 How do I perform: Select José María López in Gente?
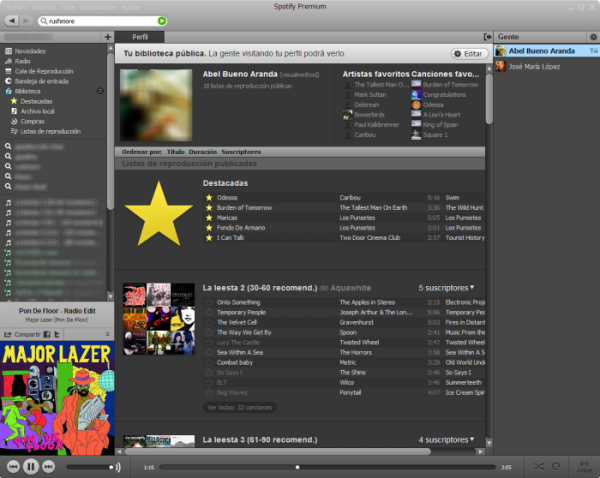tap(547, 67)
